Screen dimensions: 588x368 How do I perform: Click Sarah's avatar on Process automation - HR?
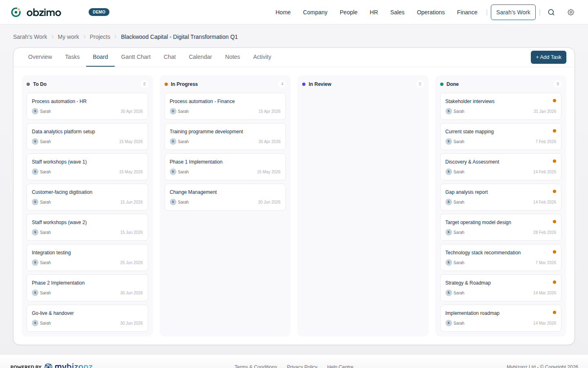coord(35,111)
